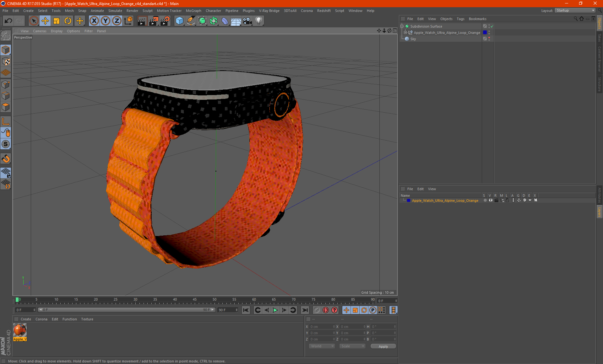This screenshot has height=364, width=603.
Task: Open Object Manager Tags menu
Action: pos(460,19)
